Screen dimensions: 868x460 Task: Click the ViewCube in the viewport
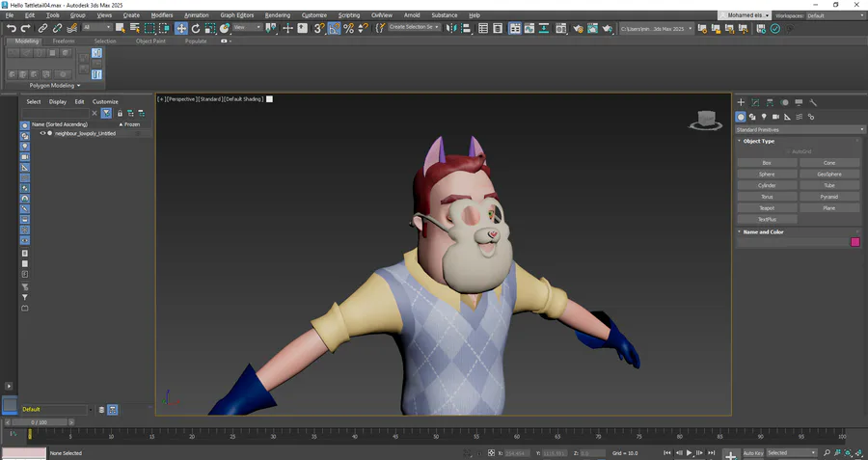pos(705,121)
